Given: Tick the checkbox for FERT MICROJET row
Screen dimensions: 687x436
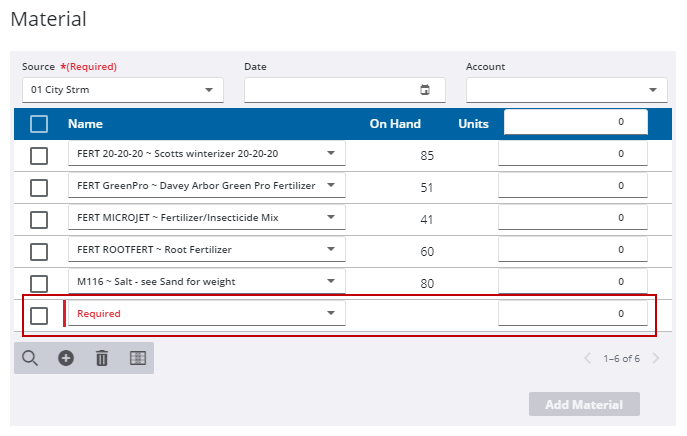Looking at the screenshot, I should point(39,219).
